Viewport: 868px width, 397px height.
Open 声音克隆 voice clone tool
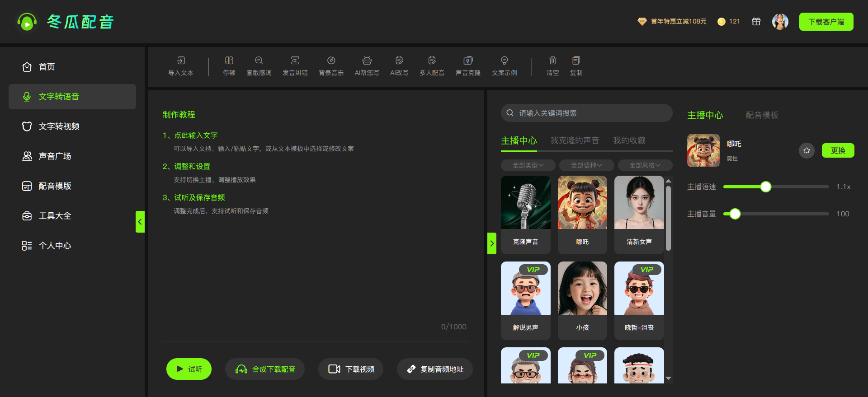[x=468, y=61]
